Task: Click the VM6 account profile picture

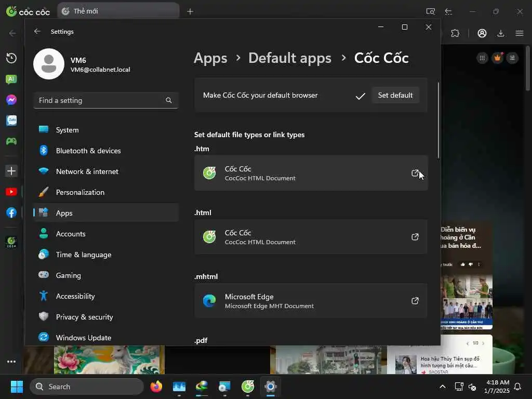Action: 49,64
